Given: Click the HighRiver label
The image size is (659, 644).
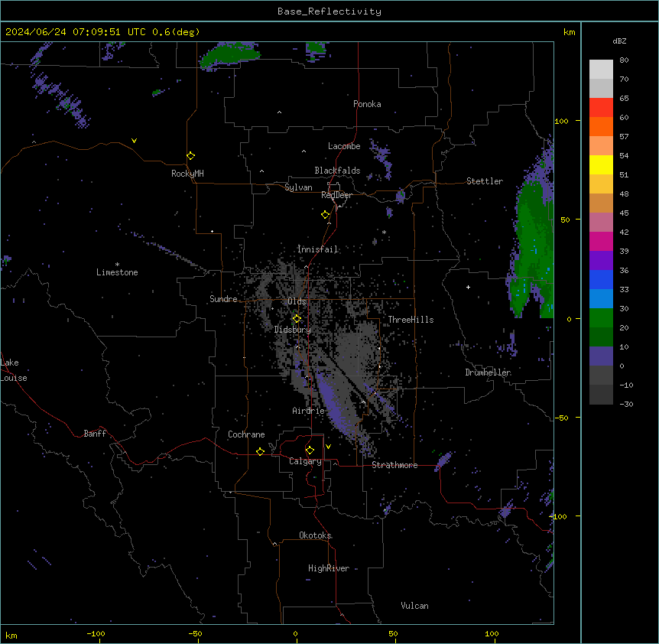Looking at the screenshot, I should click(x=329, y=568).
